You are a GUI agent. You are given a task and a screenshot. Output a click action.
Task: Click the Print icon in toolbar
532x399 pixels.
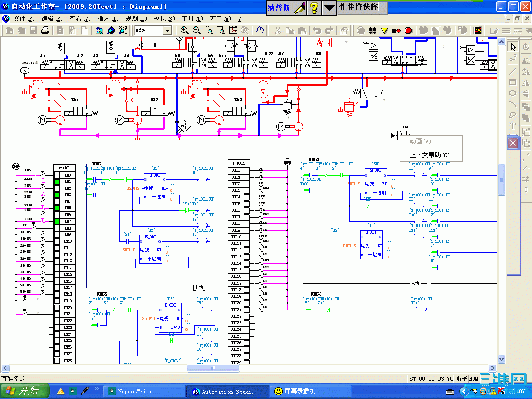coord(45,31)
